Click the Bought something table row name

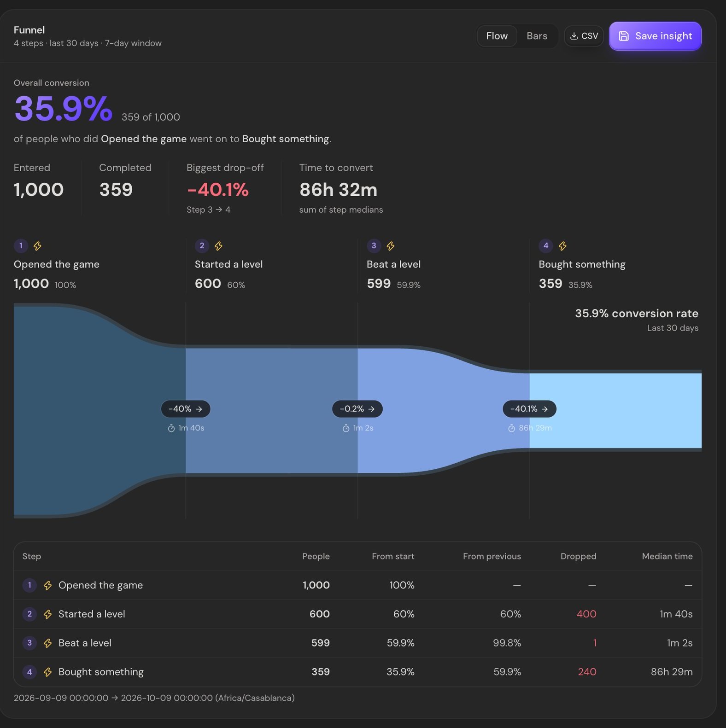coord(101,672)
